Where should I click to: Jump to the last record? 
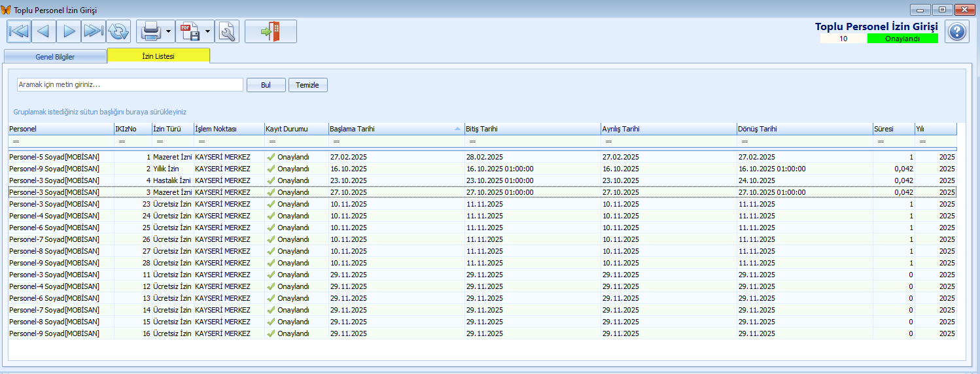click(94, 31)
